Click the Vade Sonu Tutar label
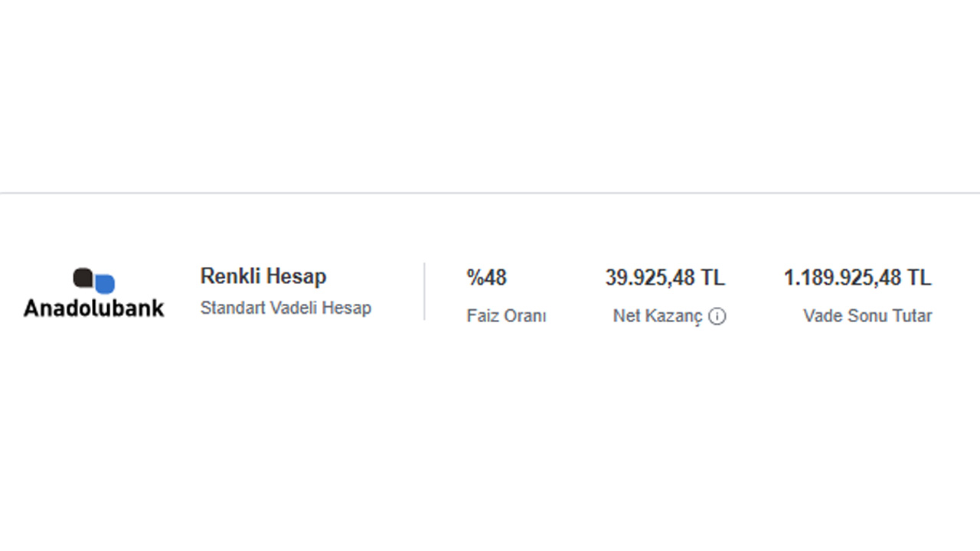 [x=867, y=316]
